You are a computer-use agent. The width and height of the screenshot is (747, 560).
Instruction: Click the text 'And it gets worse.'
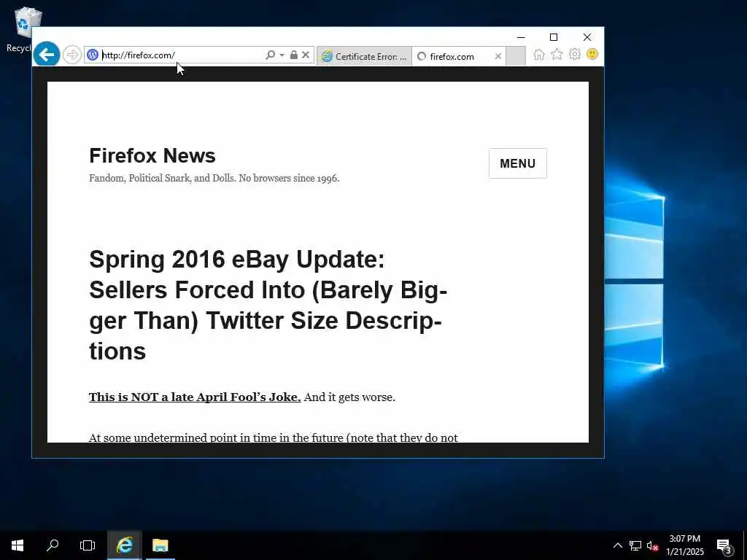[x=349, y=397]
